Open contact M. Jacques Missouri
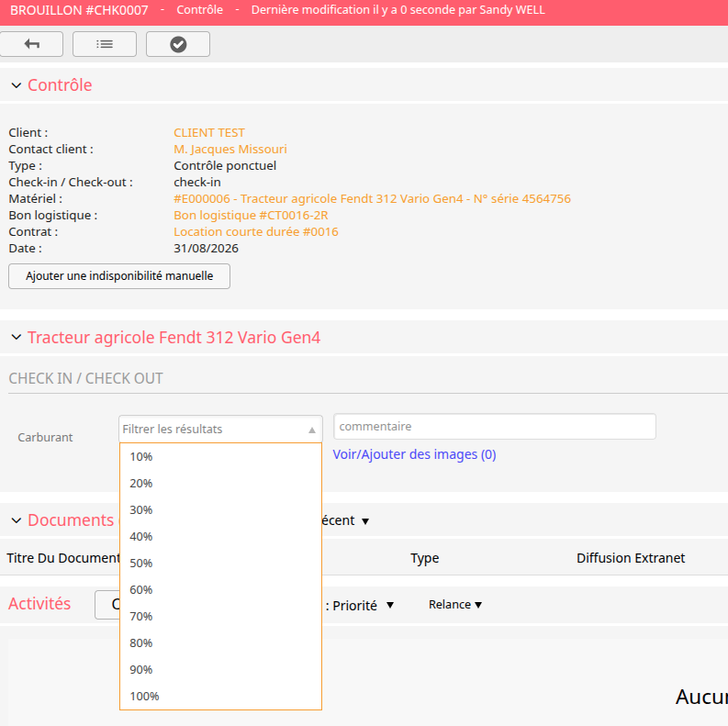 tap(230, 149)
